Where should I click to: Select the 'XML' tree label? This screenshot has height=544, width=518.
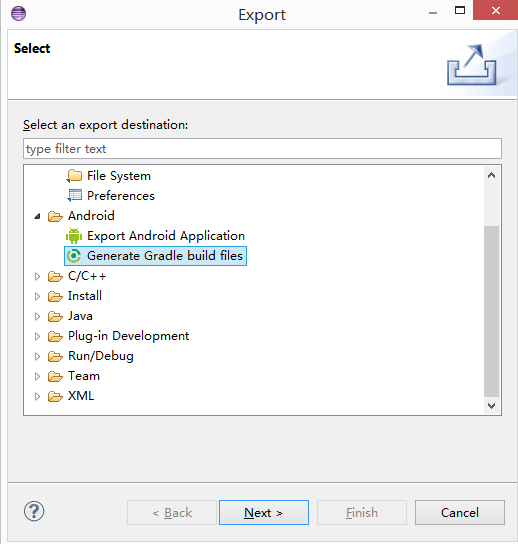tap(81, 396)
